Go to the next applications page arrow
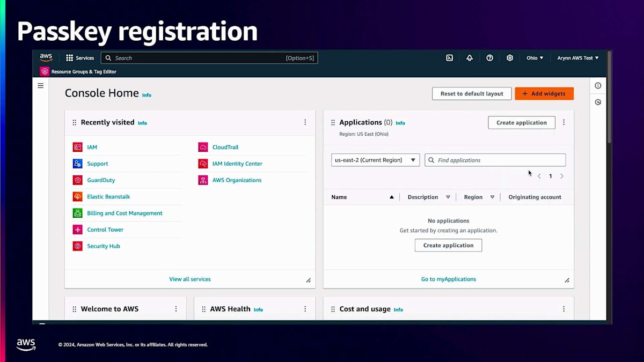 562,176
